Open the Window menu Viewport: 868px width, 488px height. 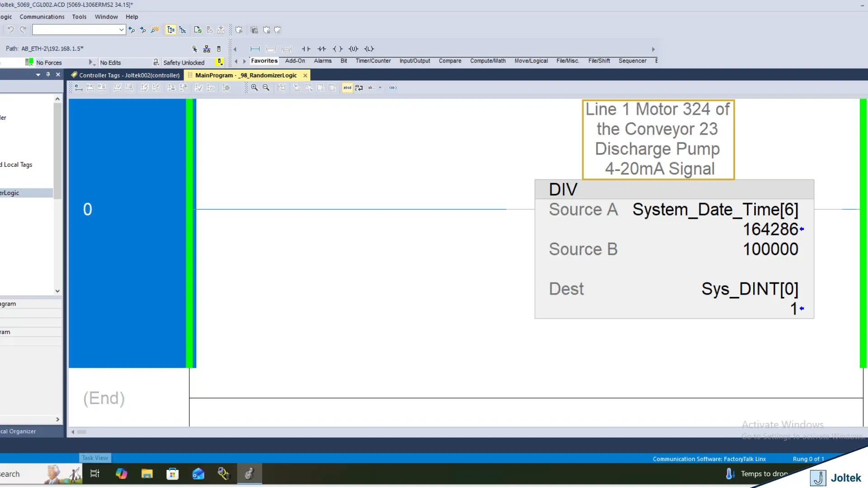106,17
